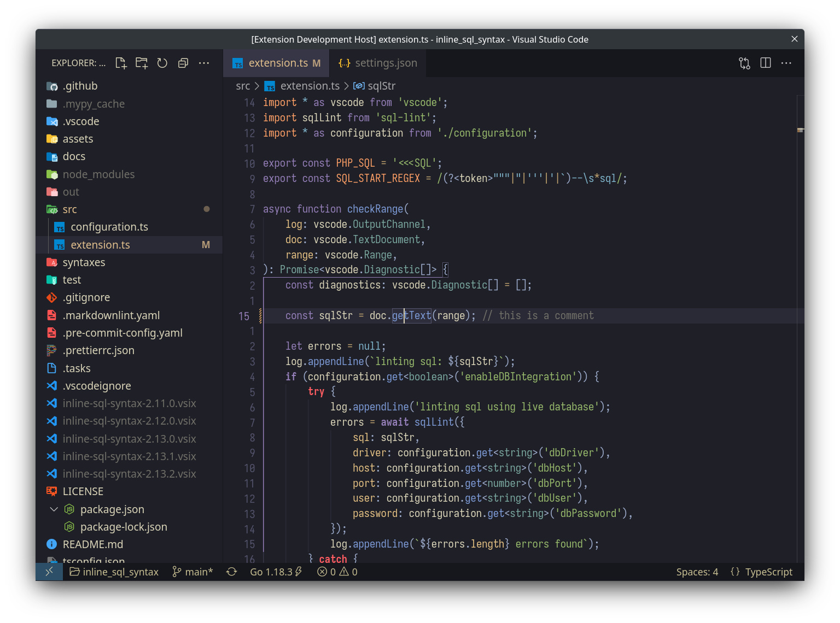
Task: Expand the .mypy_cache folder
Action: click(129, 104)
